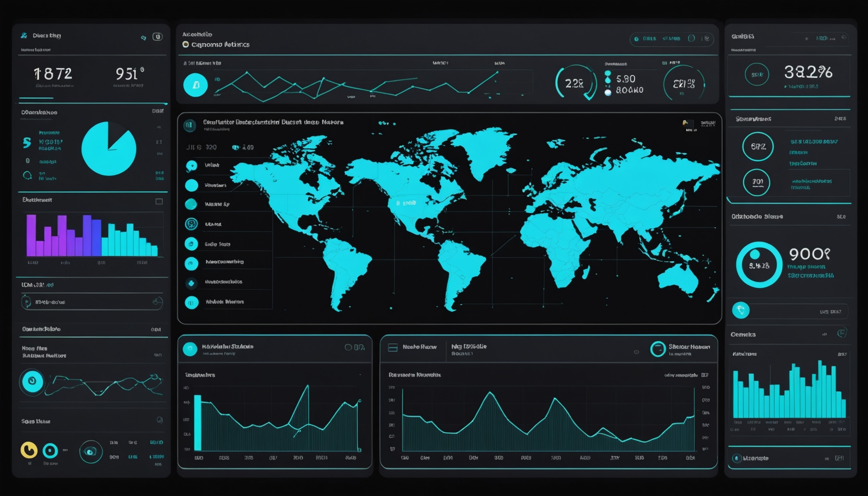Toggle the 'Wante Ag' map layer circle
Image resolution: width=868 pixels, height=496 pixels.
pos(191,204)
